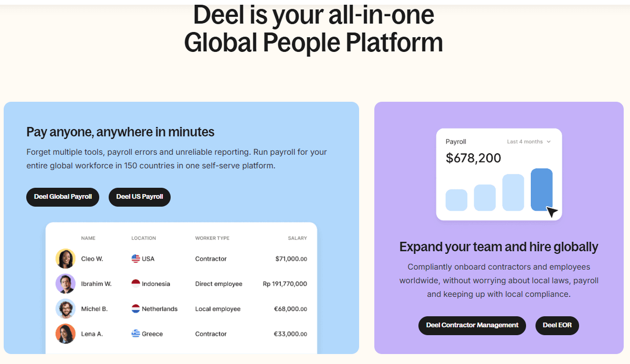Open the Deel EOR page

[557, 325]
